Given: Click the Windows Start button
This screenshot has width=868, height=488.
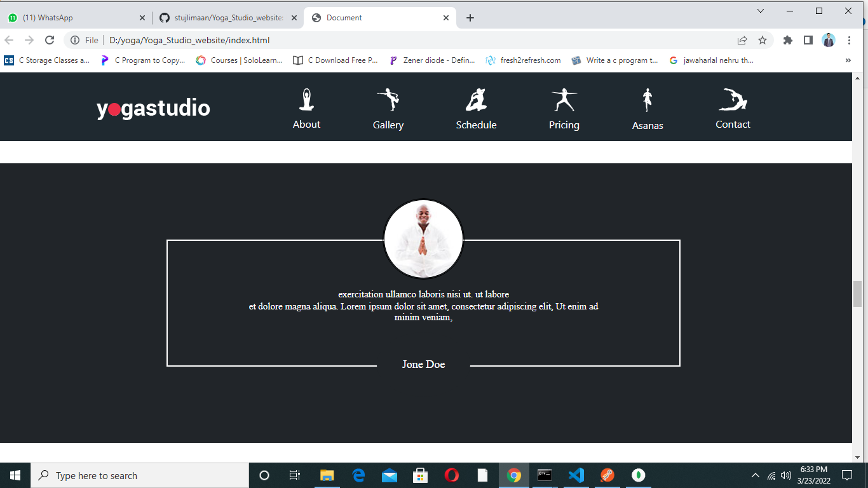Looking at the screenshot, I should 15,475.
